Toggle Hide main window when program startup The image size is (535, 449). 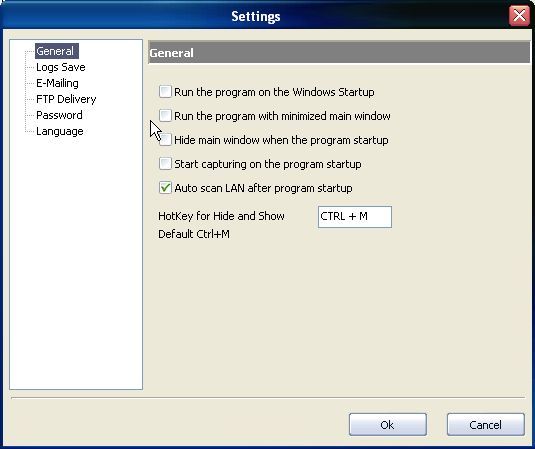(x=165, y=140)
